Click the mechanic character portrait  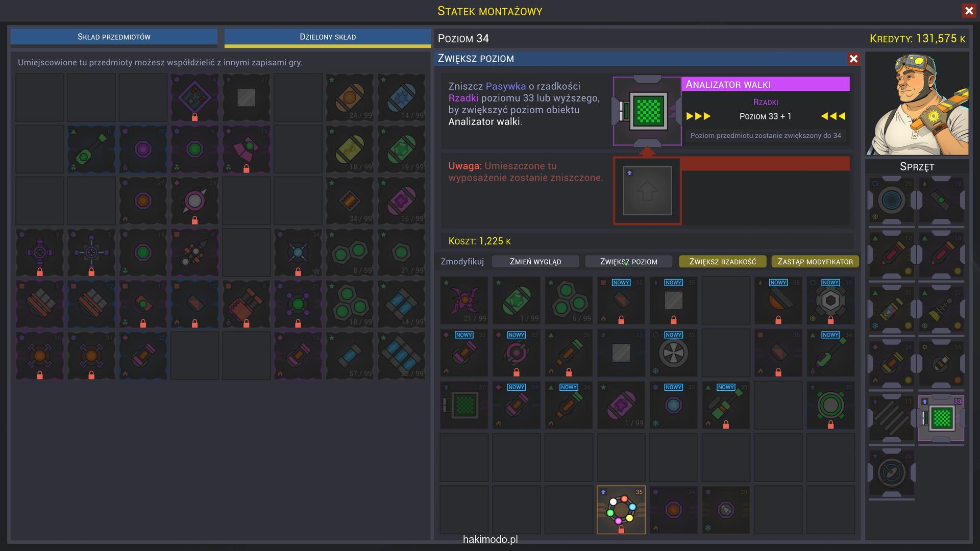point(917,104)
